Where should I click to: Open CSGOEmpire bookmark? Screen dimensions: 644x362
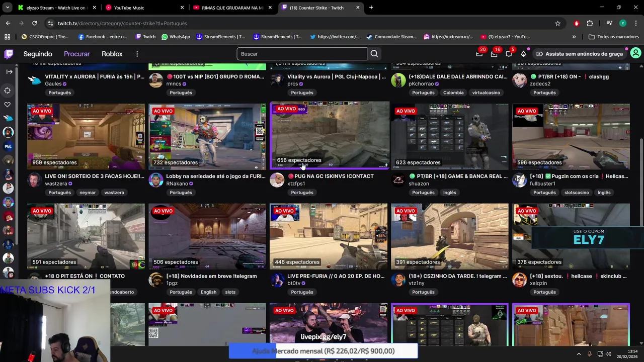point(45,37)
